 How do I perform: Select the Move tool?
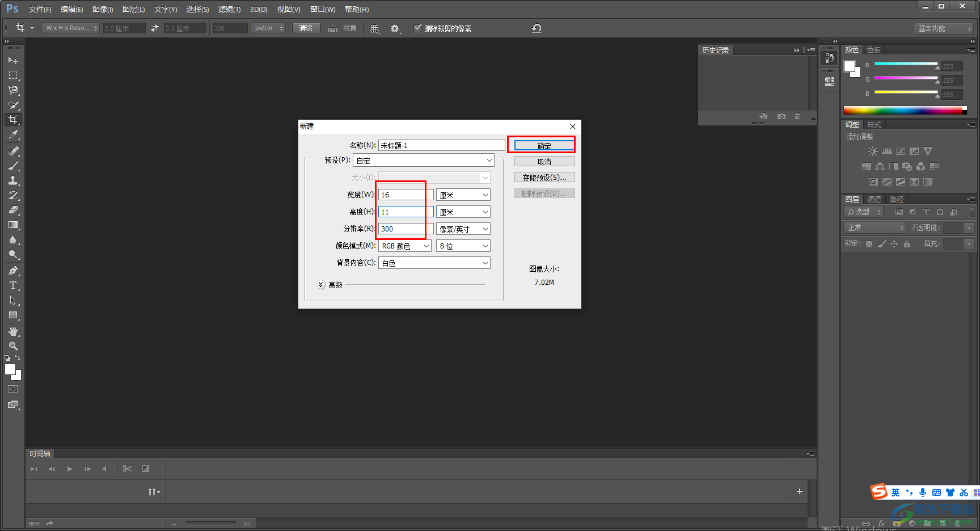click(13, 60)
